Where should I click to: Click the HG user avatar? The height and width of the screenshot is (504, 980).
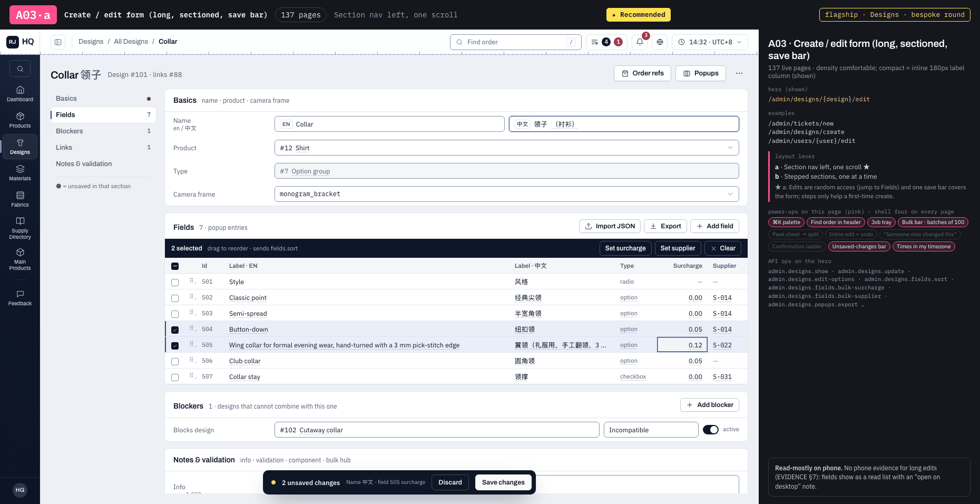20,490
